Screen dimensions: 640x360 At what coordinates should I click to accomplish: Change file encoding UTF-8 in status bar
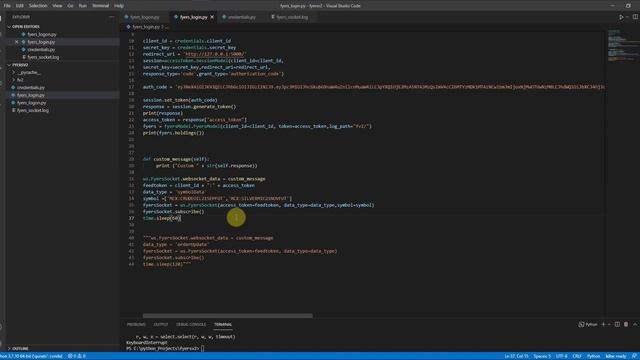pos(562,356)
